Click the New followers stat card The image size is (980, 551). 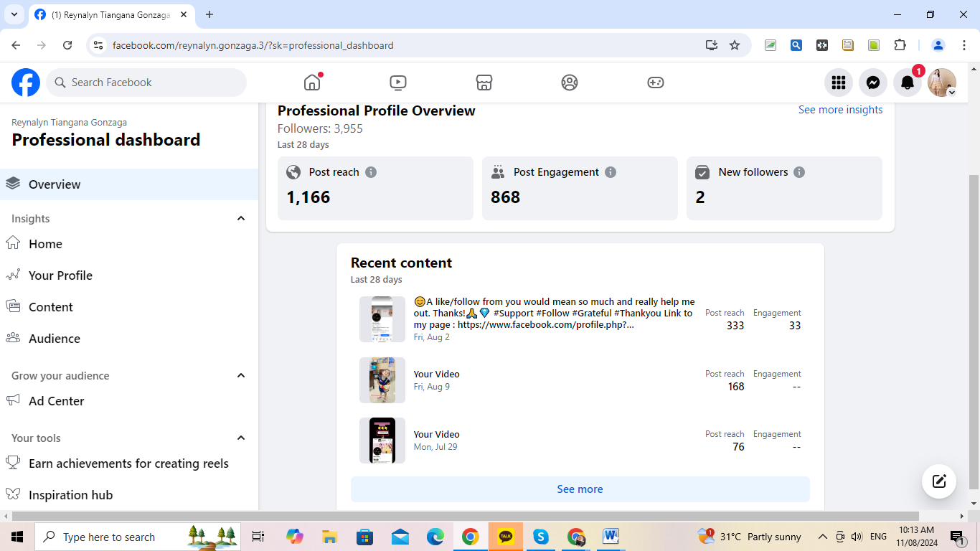coord(784,189)
